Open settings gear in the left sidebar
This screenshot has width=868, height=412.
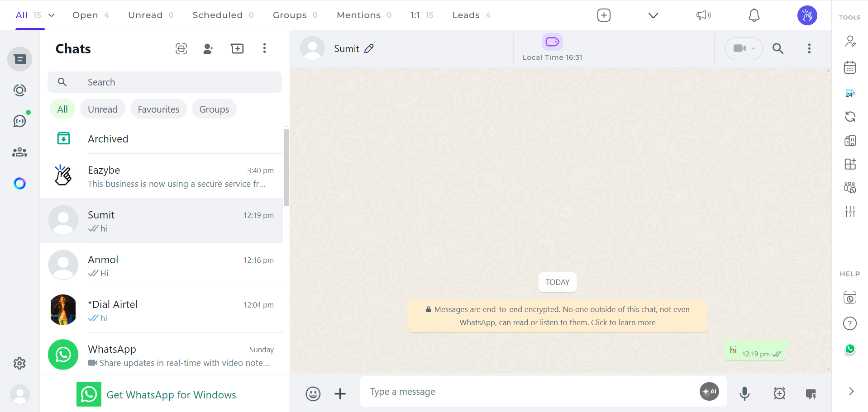coord(19,363)
